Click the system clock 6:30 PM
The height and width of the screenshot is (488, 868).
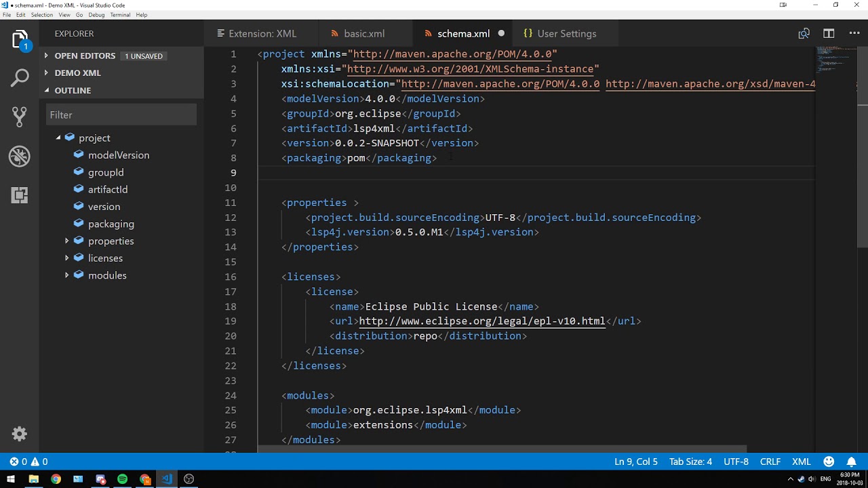point(849,475)
